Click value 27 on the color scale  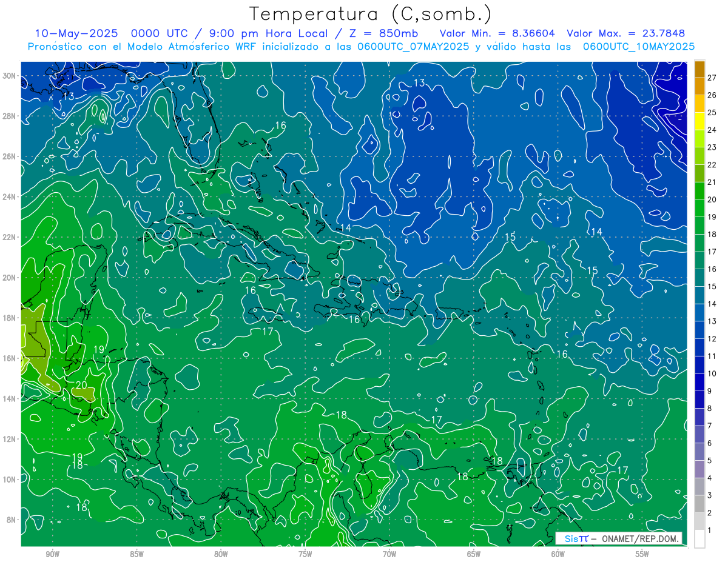(712, 77)
